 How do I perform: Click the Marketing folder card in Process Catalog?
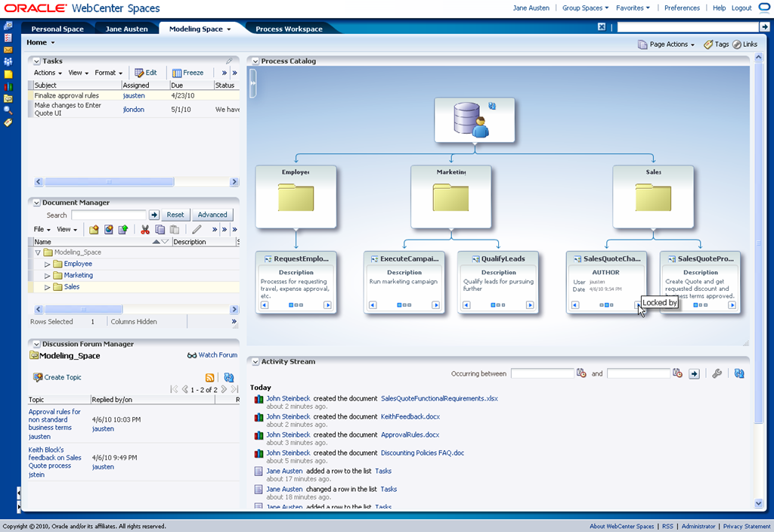tap(450, 196)
